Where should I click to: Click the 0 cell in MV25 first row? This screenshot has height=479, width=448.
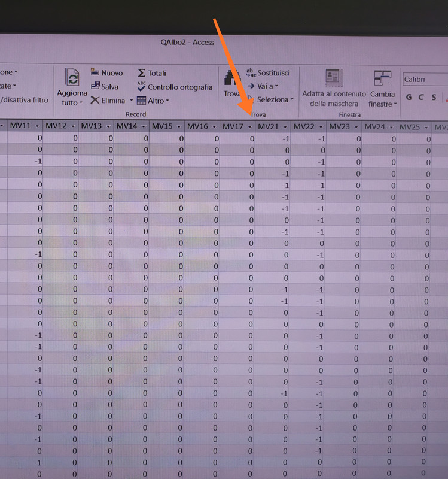click(414, 140)
